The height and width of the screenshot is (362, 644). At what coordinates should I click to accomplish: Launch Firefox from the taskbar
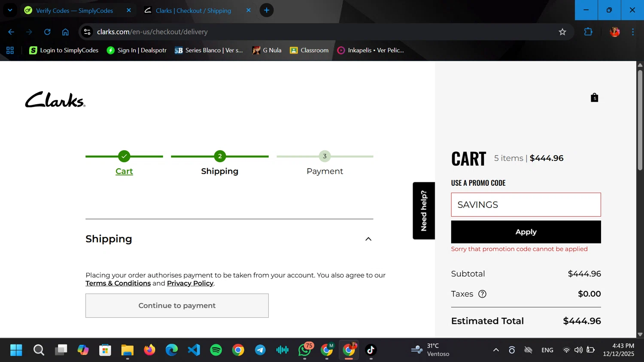(149, 350)
